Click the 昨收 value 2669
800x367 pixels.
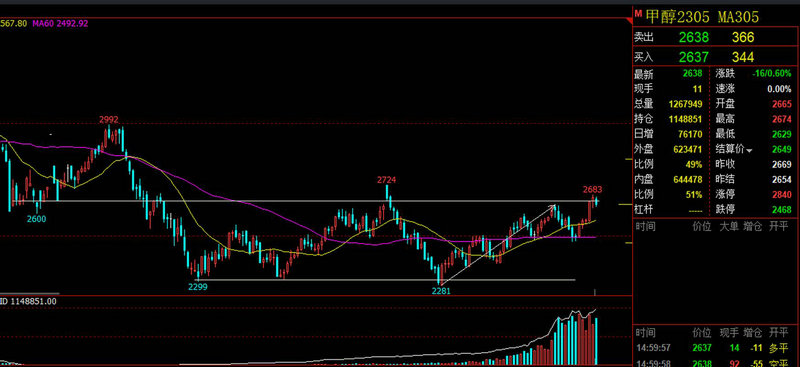coord(782,164)
